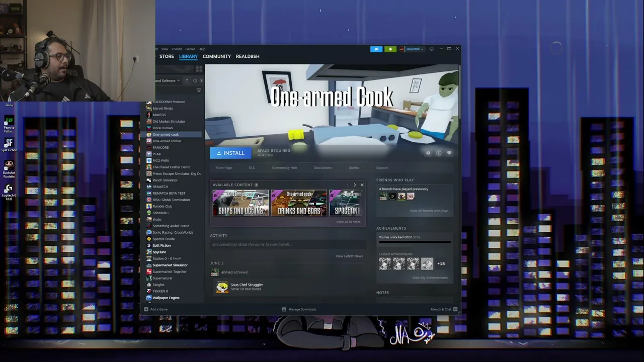Click the Wallpaper Engine icon in library
Image resolution: width=644 pixels, height=362 pixels.
(x=149, y=298)
